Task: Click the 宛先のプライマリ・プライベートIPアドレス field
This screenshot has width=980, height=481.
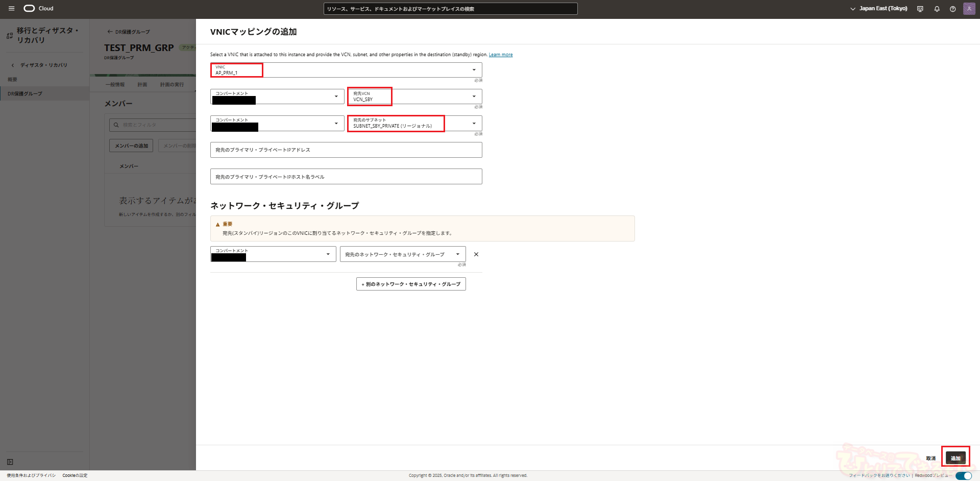Action: 346,150
